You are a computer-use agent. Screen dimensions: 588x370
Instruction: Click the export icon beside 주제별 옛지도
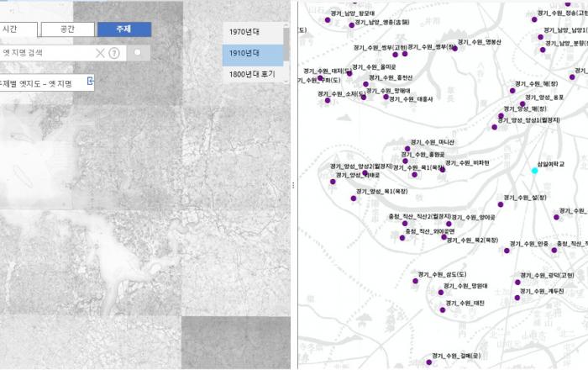[90, 82]
